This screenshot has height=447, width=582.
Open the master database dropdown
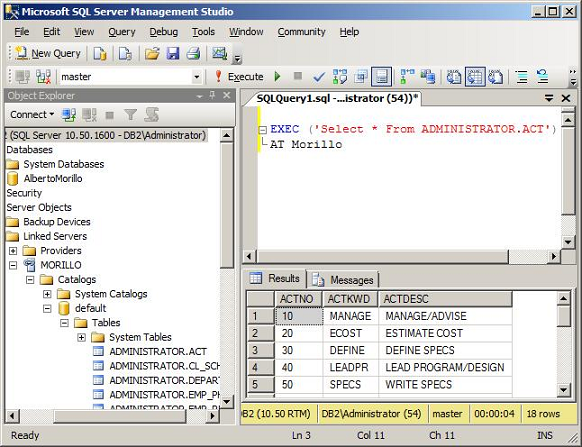pos(196,77)
